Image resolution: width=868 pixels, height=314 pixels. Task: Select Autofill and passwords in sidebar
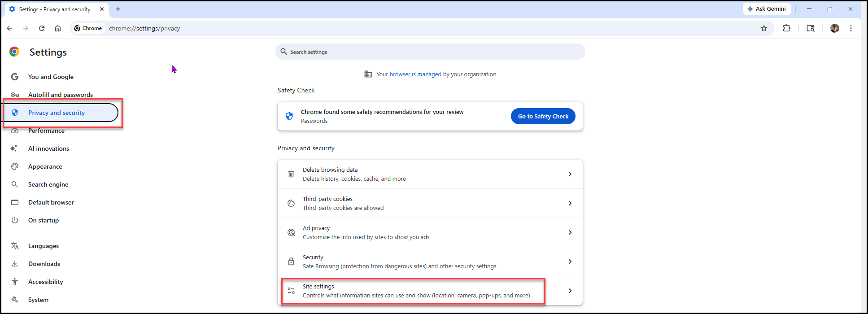pos(61,95)
